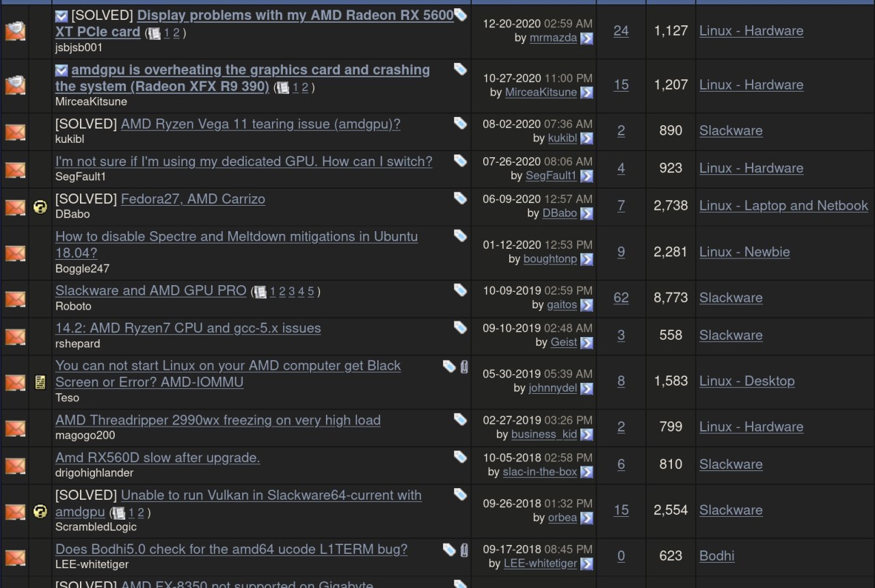Open page 2 of Vulkan Slackware64 thread
Viewport: 875px width, 588px height.
click(141, 512)
